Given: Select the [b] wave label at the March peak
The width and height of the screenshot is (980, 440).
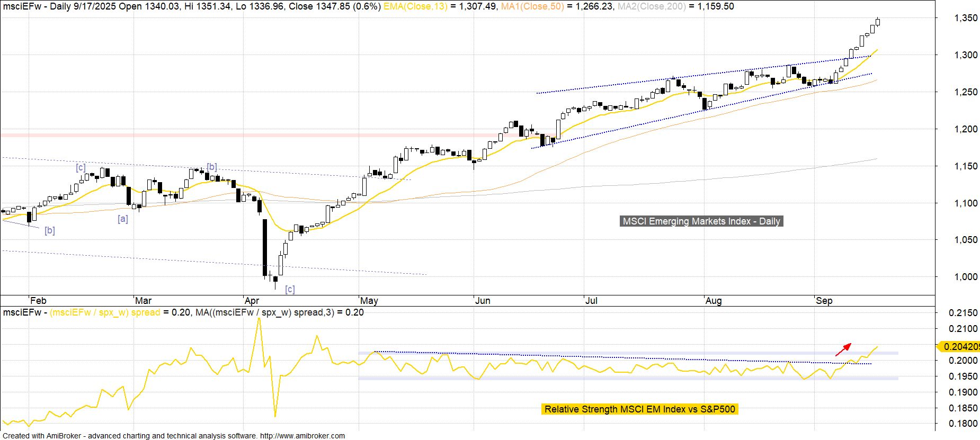Looking at the screenshot, I should [x=211, y=167].
